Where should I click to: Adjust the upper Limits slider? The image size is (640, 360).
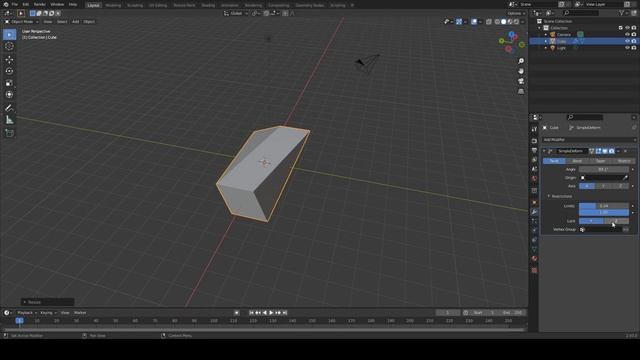coord(604,212)
